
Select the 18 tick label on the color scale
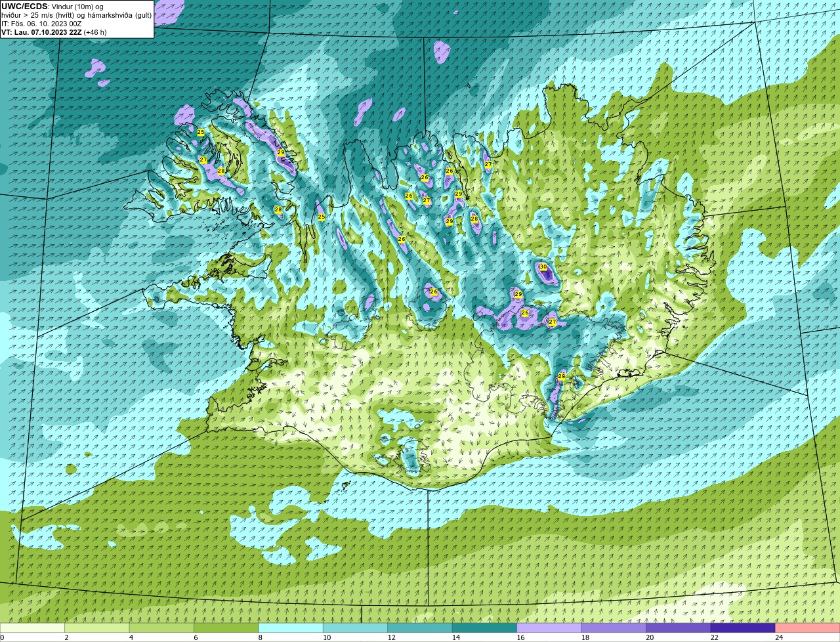(585, 637)
